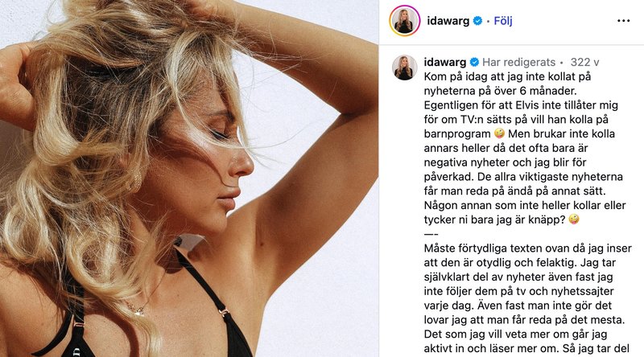
Task: Open the more options three-dots menu
Action: [x=623, y=21]
